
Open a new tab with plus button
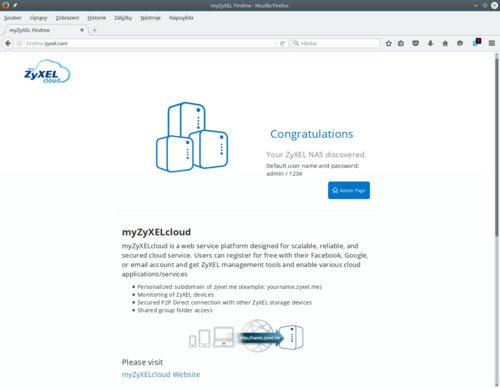point(94,30)
